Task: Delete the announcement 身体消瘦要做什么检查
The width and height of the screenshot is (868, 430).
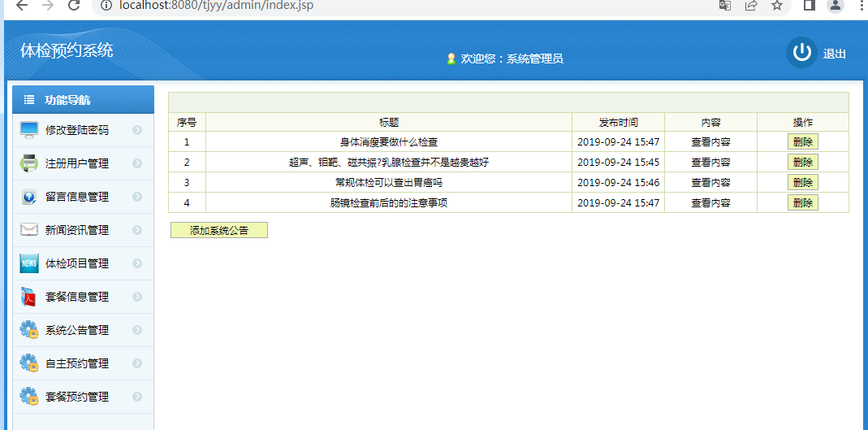Action: (x=802, y=141)
